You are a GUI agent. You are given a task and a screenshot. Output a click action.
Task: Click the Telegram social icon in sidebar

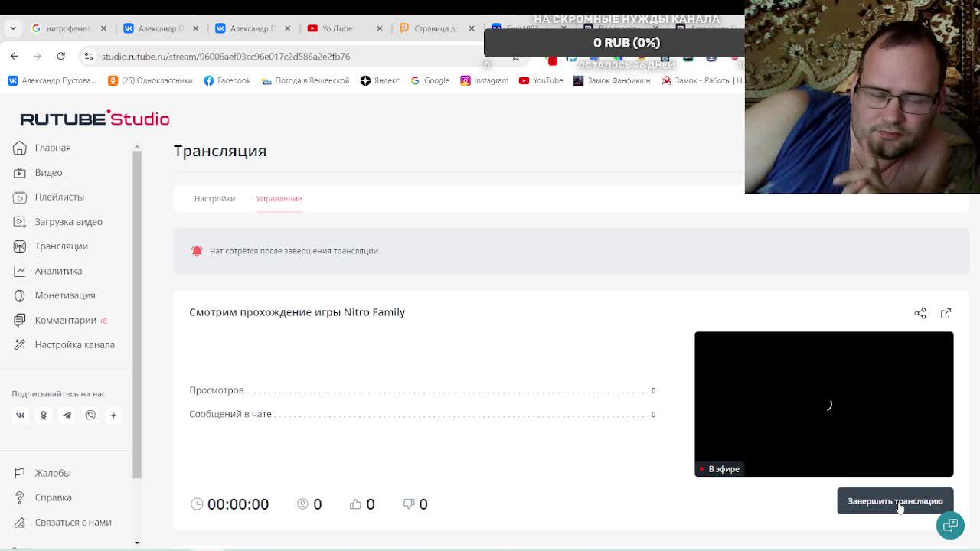[67, 415]
